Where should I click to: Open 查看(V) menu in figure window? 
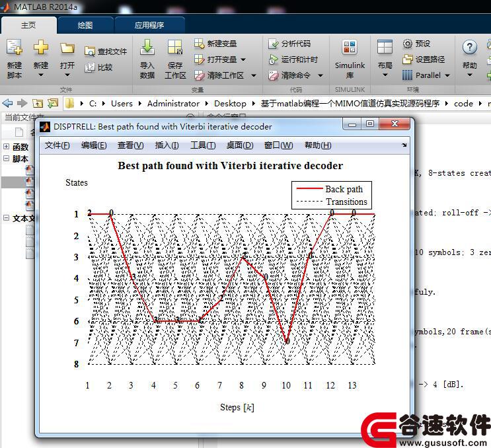tap(130, 145)
